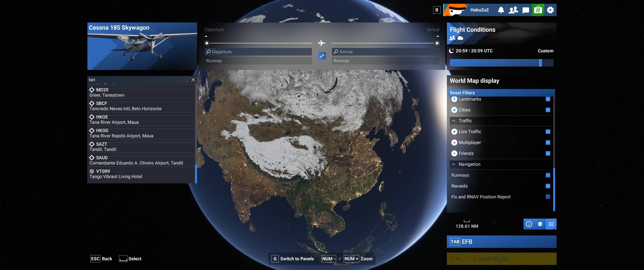Swap departure and arrival airports
The height and width of the screenshot is (270, 644).
click(322, 56)
